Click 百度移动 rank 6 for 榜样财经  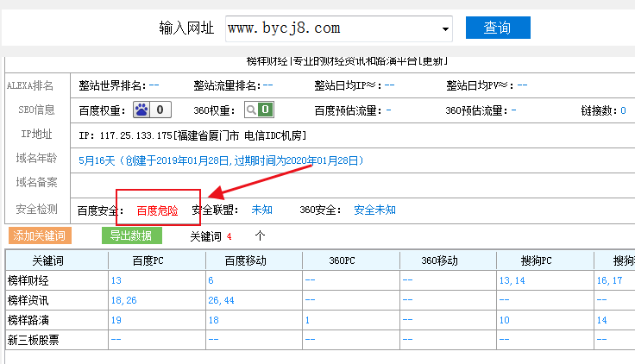211,280
